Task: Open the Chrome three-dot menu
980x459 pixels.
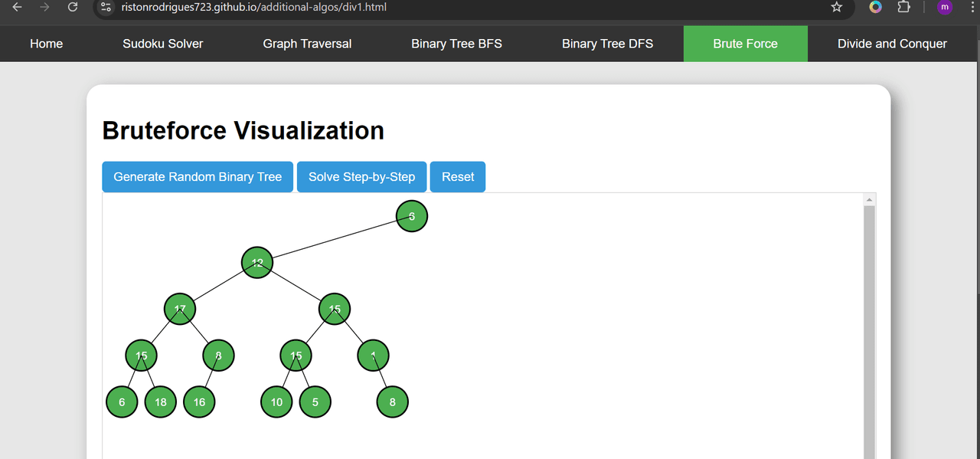Action: pyautogui.click(x=970, y=7)
